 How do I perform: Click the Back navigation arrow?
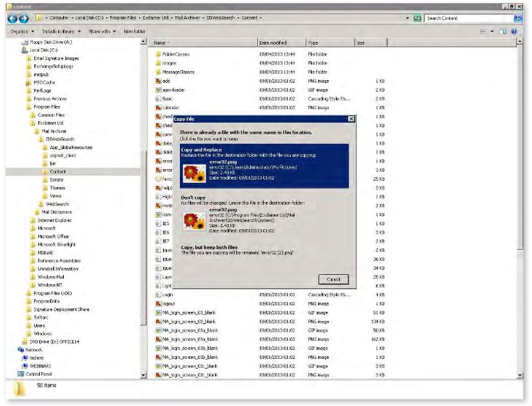click(12, 18)
